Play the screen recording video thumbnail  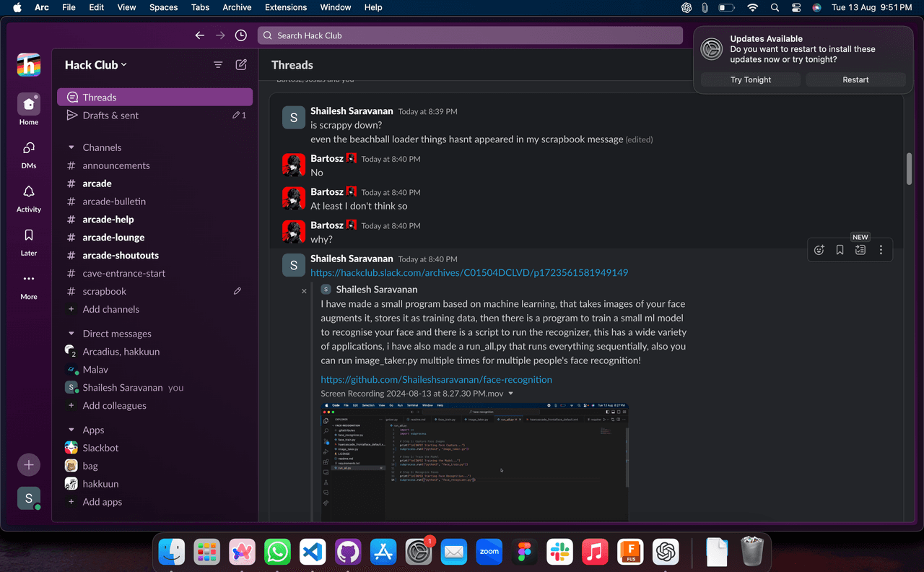(x=474, y=461)
